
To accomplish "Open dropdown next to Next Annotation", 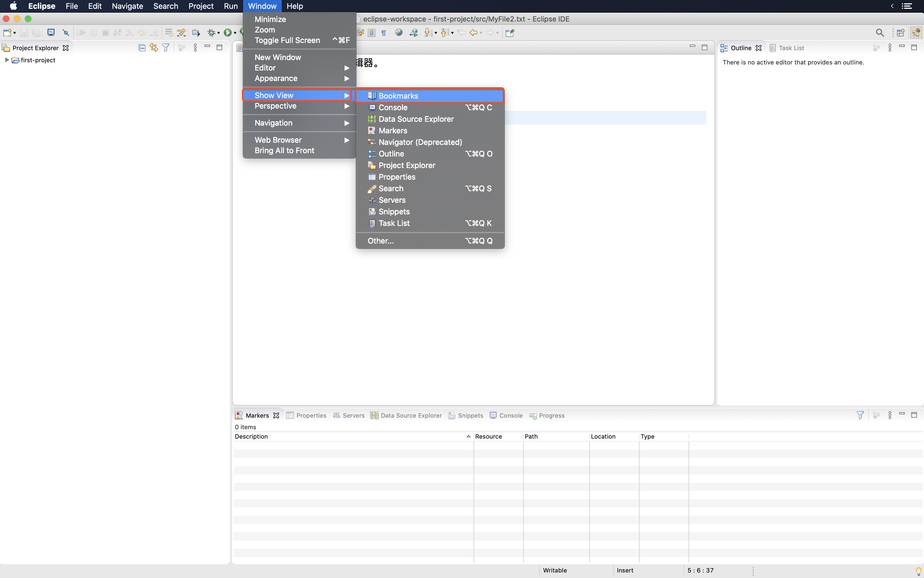I will [x=436, y=33].
